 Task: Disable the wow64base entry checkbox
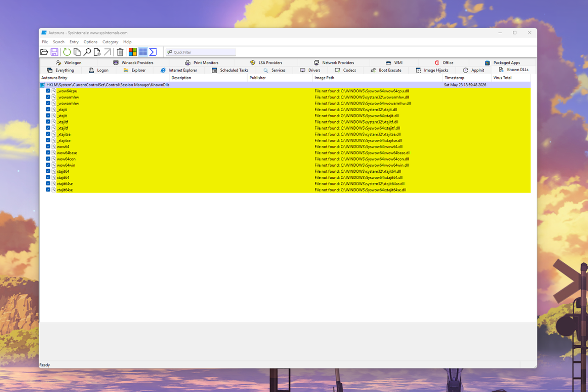(x=48, y=153)
